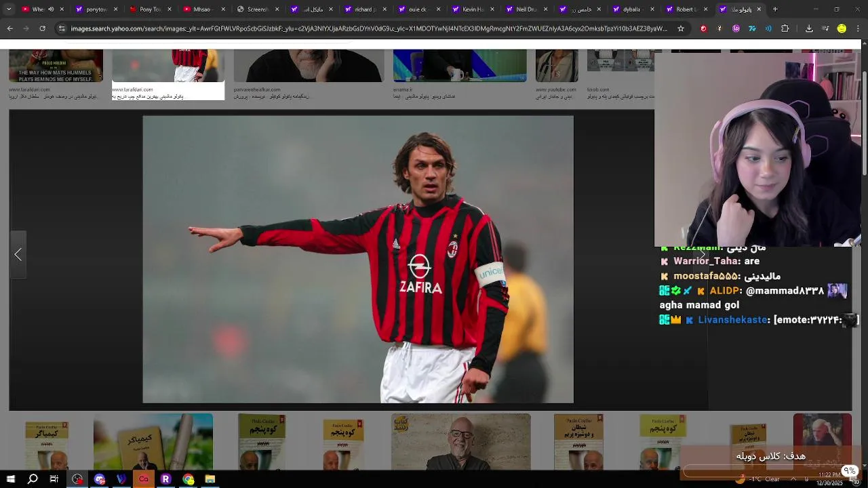Go back with the browser back arrow
868x488 pixels.
[x=9, y=28]
